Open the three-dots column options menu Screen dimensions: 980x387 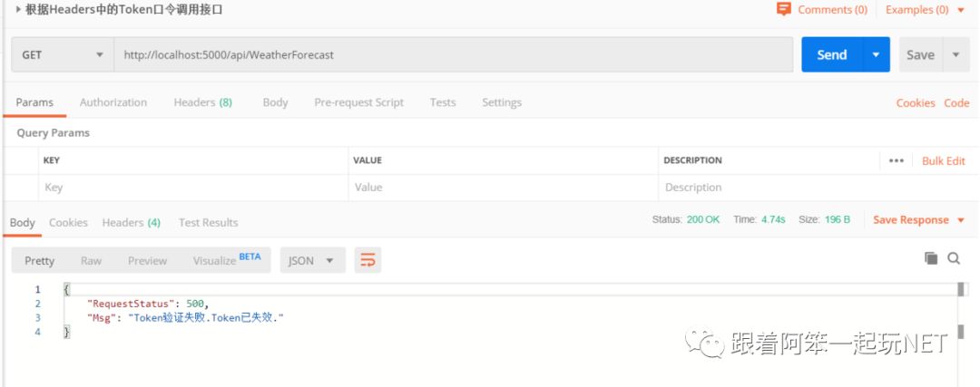897,160
